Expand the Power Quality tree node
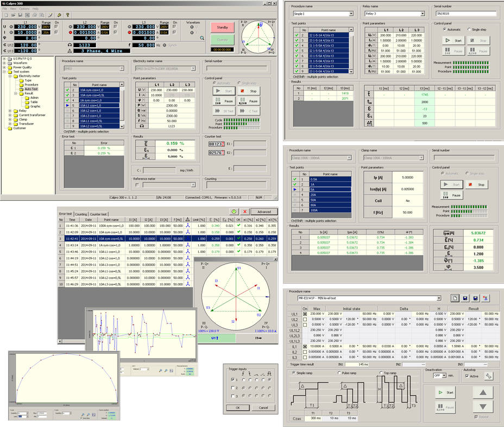This screenshot has height=427, width=504. click(4, 67)
